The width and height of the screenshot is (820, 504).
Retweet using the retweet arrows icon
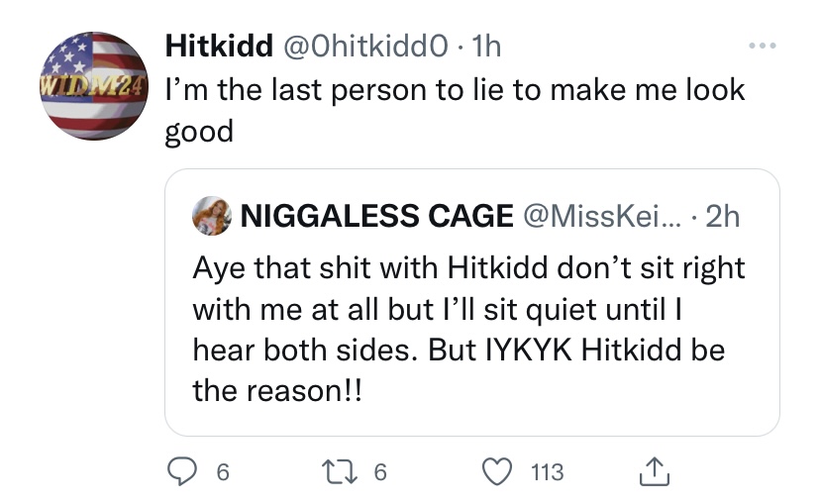340,471
